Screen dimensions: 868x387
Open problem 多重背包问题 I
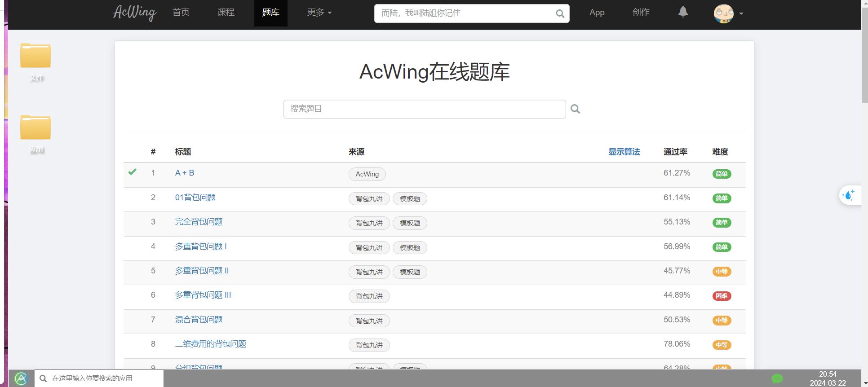point(201,246)
